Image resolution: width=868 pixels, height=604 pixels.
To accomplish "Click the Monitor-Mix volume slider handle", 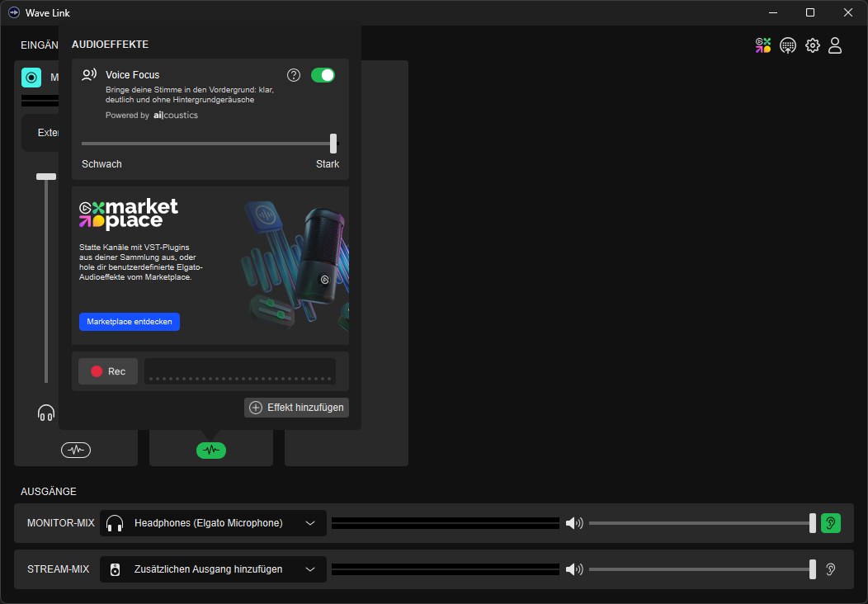I will (x=813, y=523).
